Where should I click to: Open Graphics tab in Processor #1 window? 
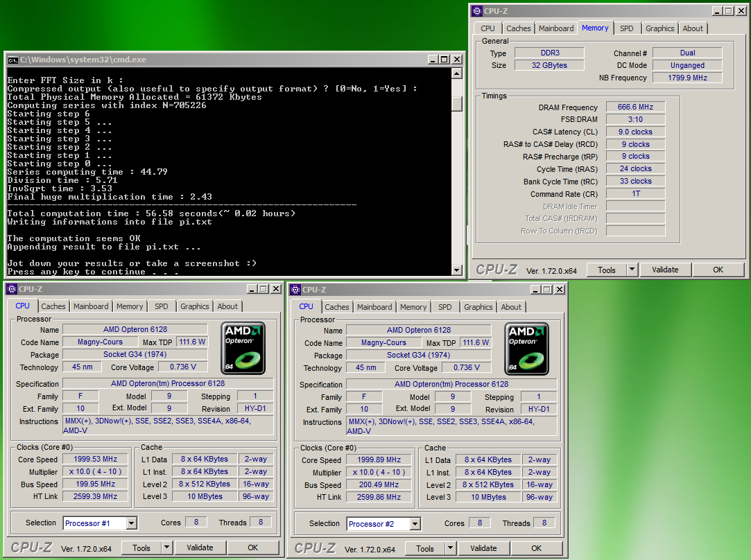pos(194,307)
